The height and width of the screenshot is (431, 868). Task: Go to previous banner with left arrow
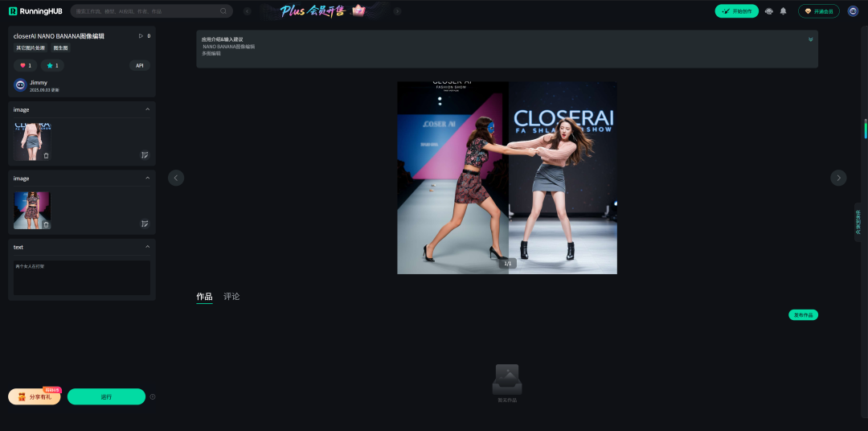248,11
